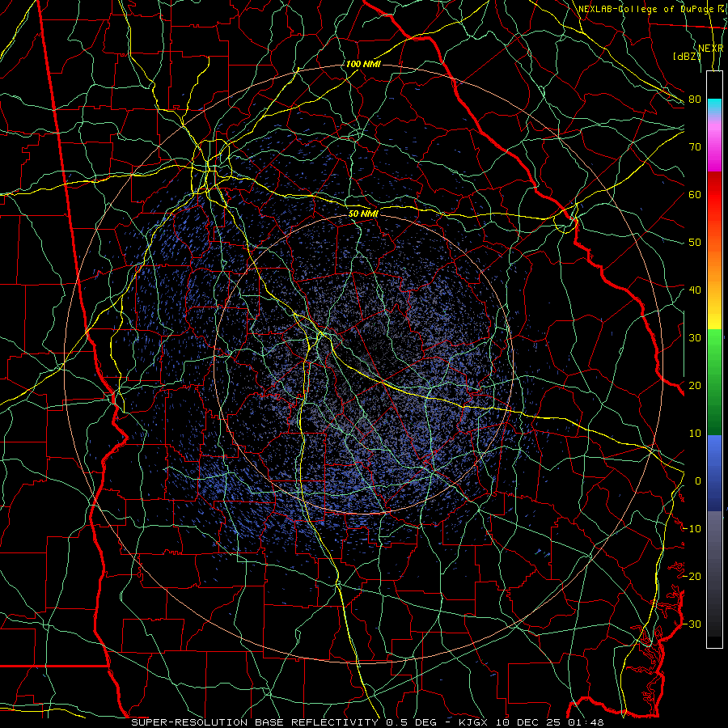Click the "0" value on the dBZ scale

[698, 481]
